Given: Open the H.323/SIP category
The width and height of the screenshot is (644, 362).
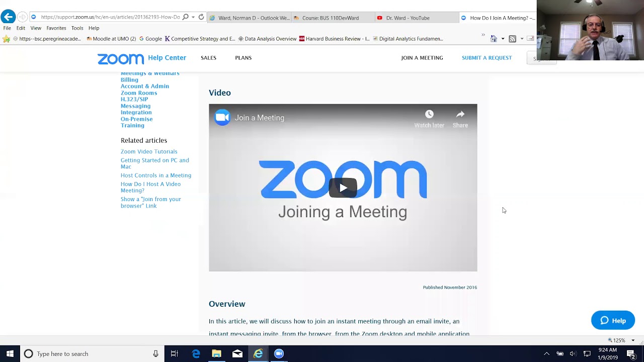Looking at the screenshot, I should [x=134, y=99].
